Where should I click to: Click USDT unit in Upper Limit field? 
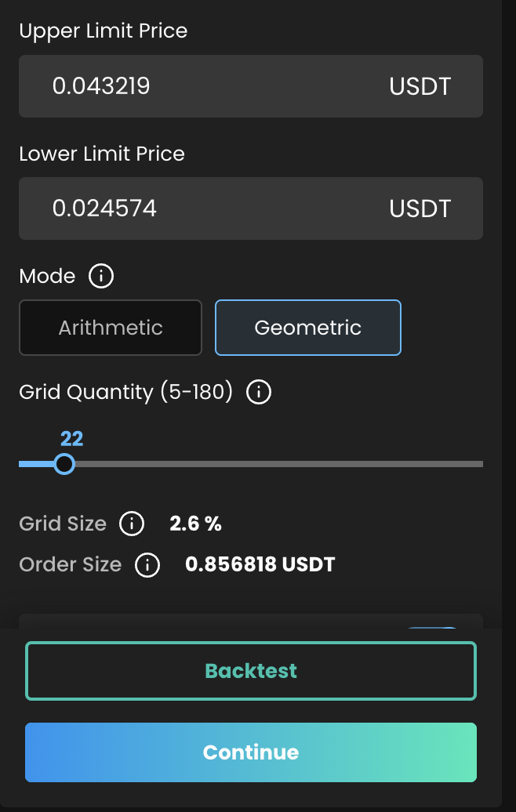click(x=420, y=86)
